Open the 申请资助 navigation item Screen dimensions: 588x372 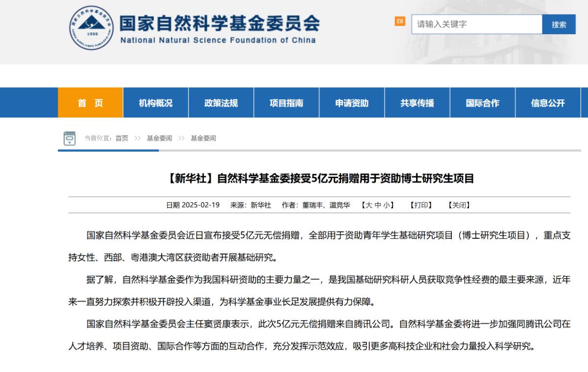[352, 103]
